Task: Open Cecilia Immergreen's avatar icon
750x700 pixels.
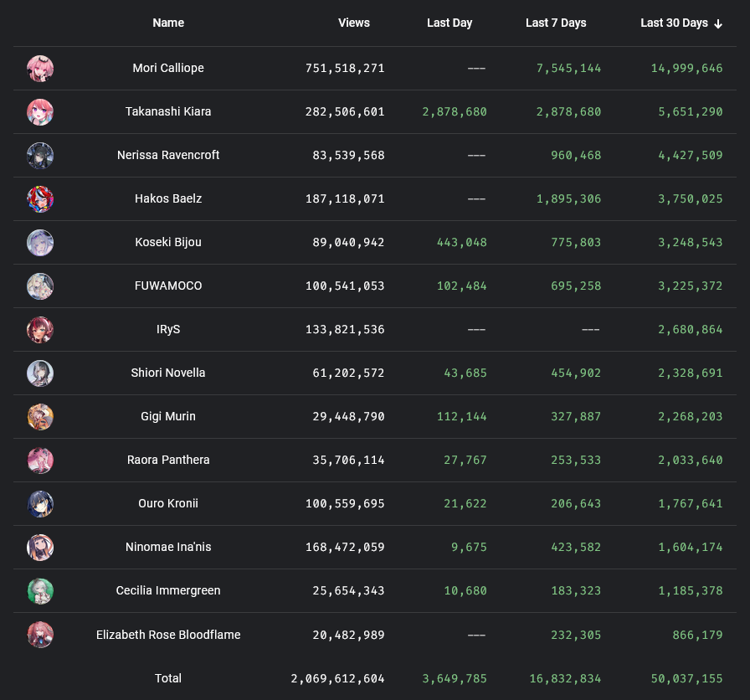Action: (40, 591)
